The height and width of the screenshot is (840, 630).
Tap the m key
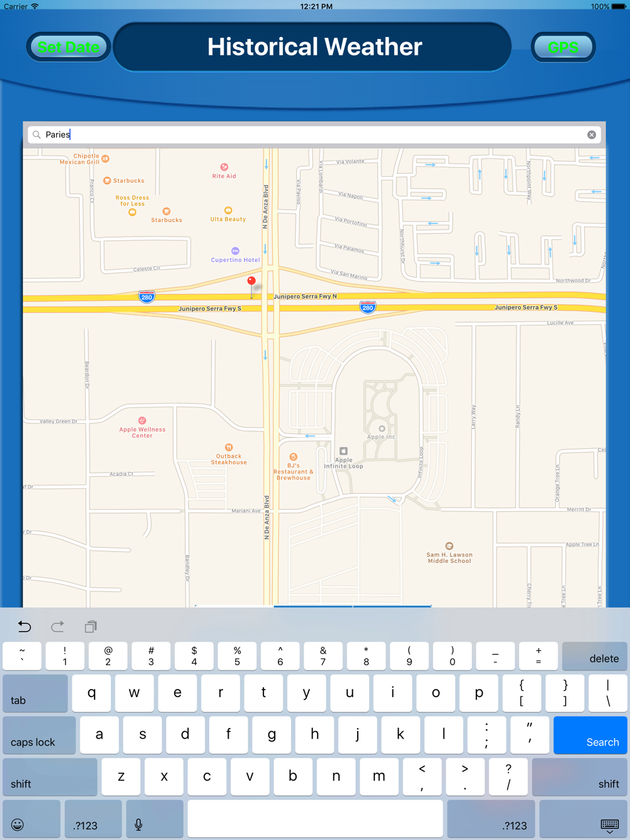(379, 777)
